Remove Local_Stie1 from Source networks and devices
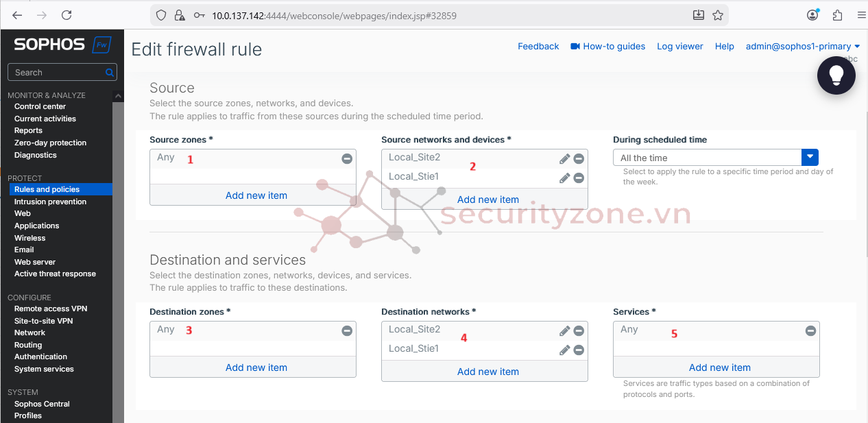The image size is (868, 423). pos(579,178)
